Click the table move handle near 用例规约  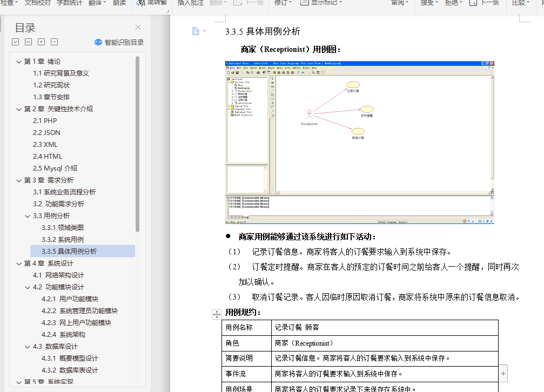(217, 314)
